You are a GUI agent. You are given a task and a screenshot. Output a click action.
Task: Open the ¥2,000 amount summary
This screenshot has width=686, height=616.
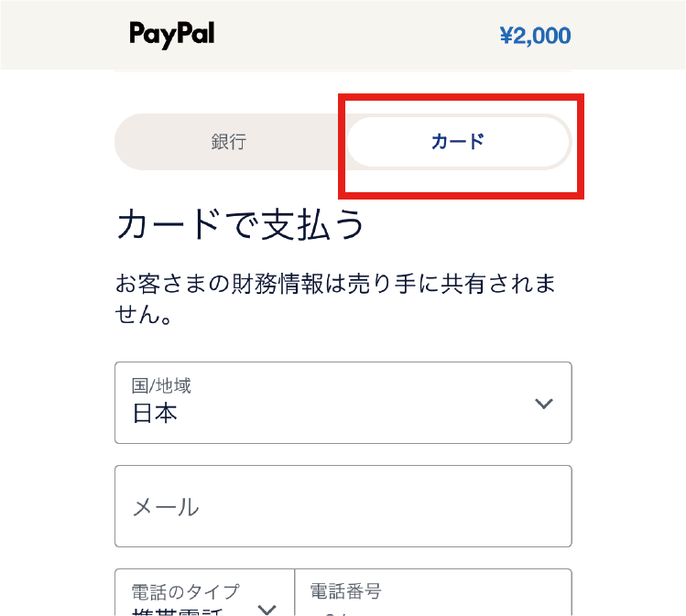535,36
